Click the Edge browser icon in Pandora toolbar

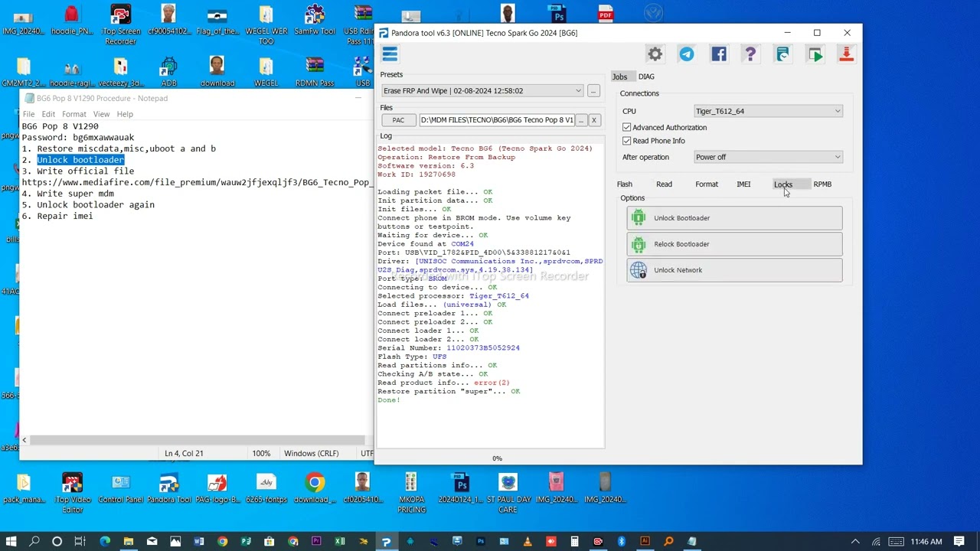point(782,54)
